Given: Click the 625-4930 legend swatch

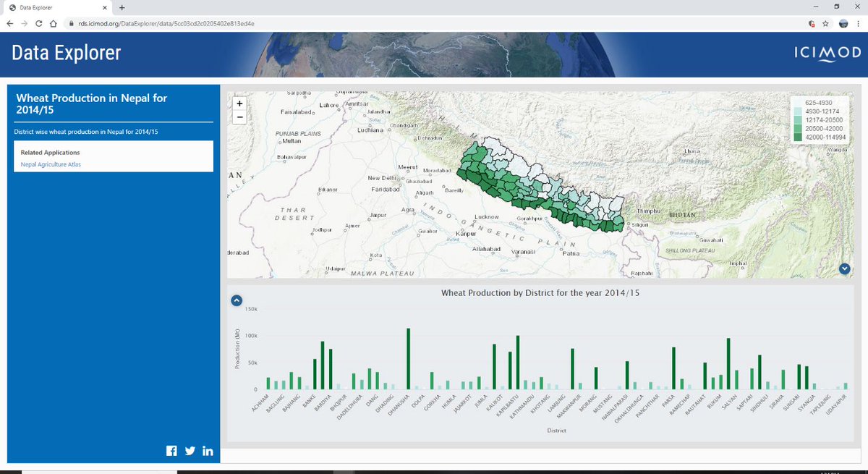Looking at the screenshot, I should (x=797, y=103).
